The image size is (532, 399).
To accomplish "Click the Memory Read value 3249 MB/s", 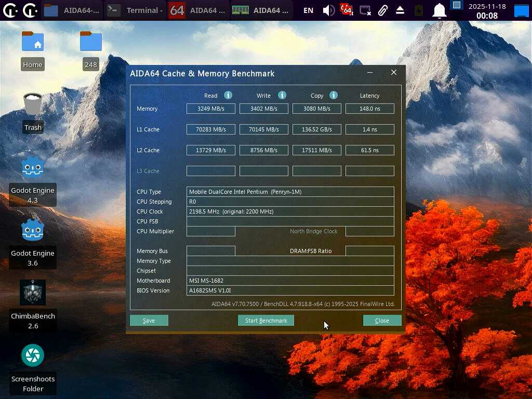I will 211,109.
